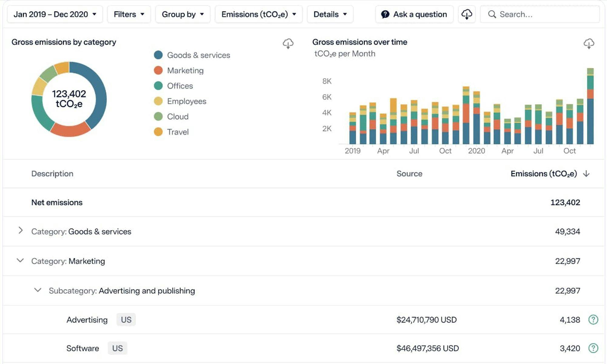The height and width of the screenshot is (364, 607).
Task: Click help icon beside Software emissions
Action: pos(593,348)
